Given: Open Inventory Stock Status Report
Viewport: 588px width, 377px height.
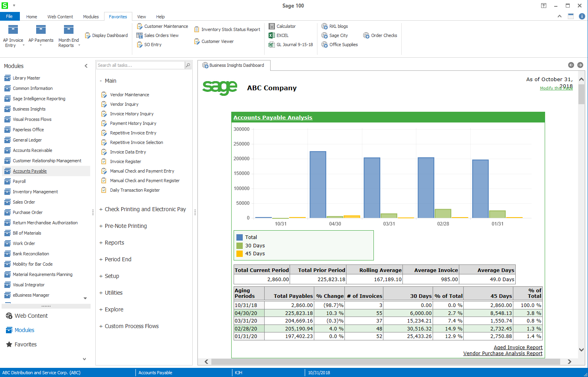Looking at the screenshot, I should tap(230, 29).
